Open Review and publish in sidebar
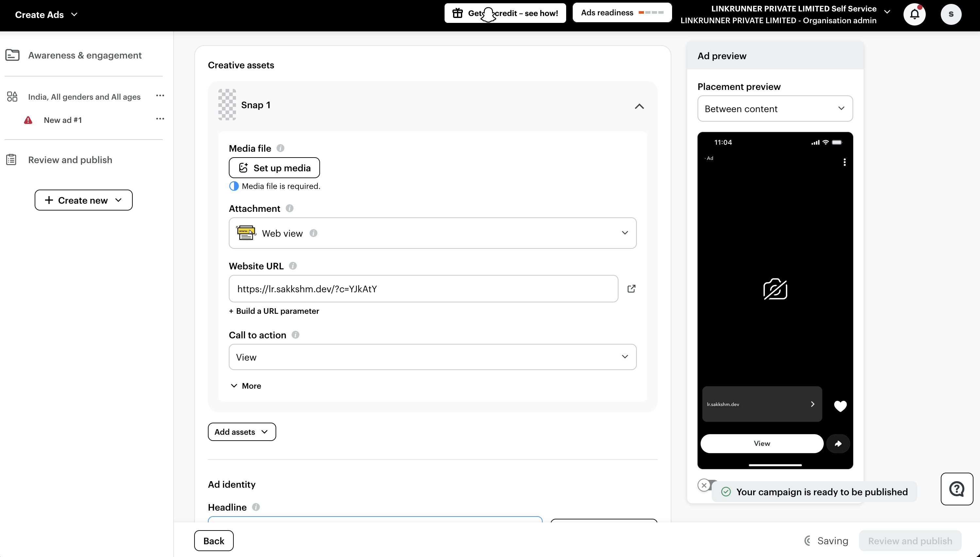 pyautogui.click(x=70, y=160)
